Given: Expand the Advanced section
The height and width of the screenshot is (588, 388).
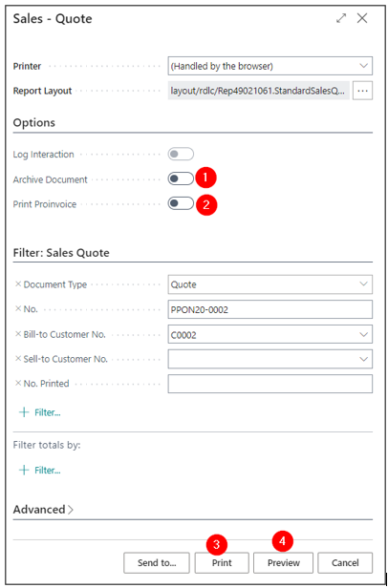Looking at the screenshot, I should coord(43,510).
